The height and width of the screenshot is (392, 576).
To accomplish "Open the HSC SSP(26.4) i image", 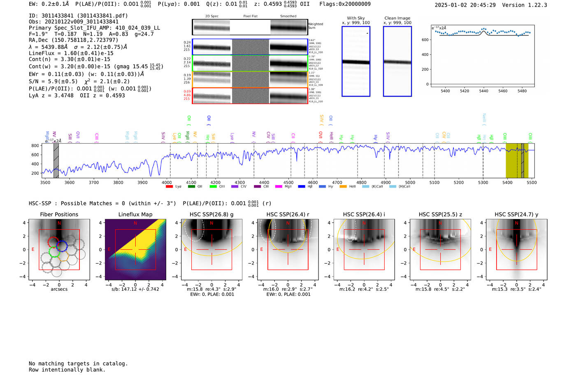I will (364, 250).
